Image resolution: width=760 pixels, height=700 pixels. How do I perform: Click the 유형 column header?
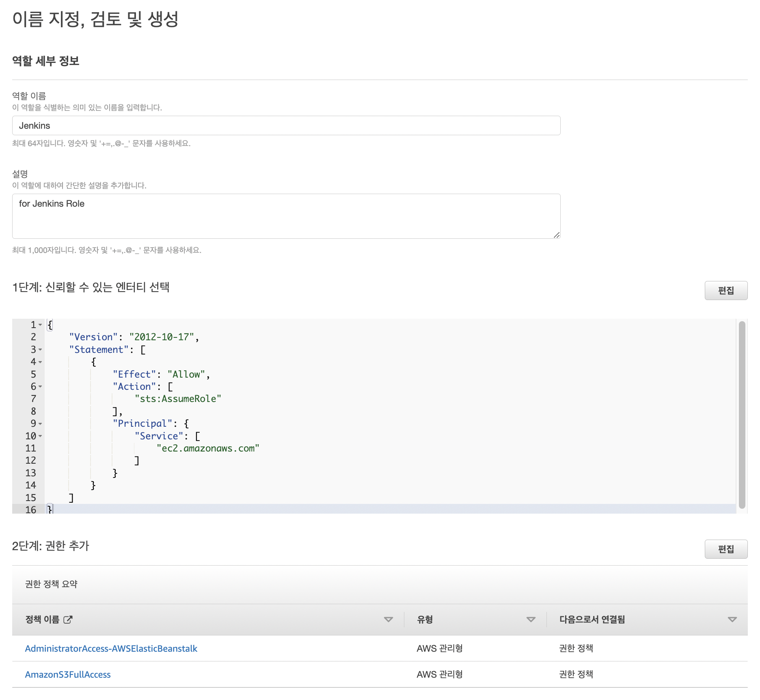click(x=425, y=619)
